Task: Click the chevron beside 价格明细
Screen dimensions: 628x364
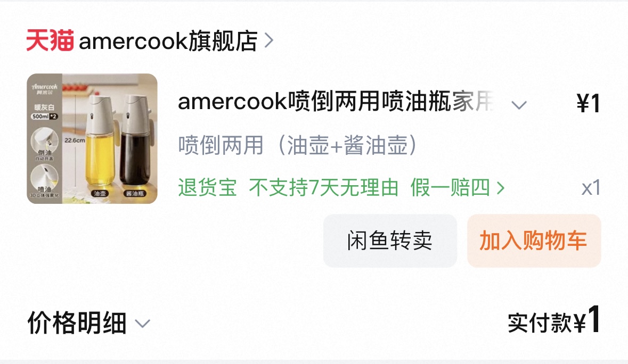Action: 143,324
